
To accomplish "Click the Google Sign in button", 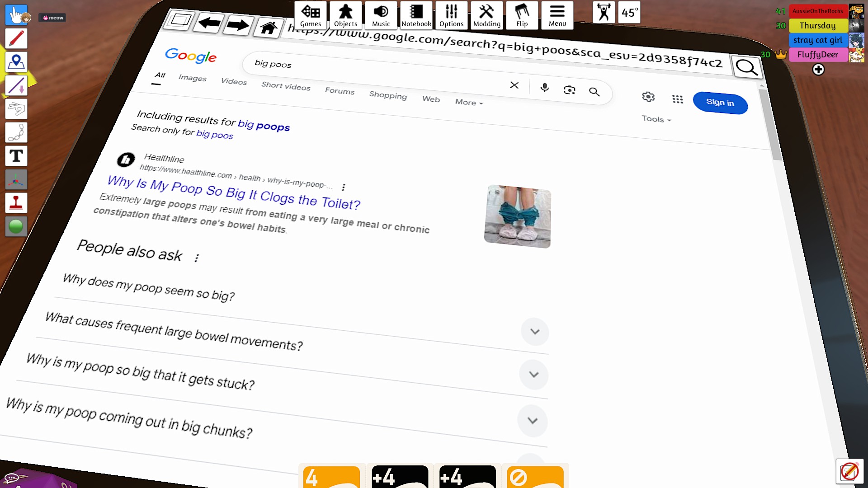I will (720, 103).
